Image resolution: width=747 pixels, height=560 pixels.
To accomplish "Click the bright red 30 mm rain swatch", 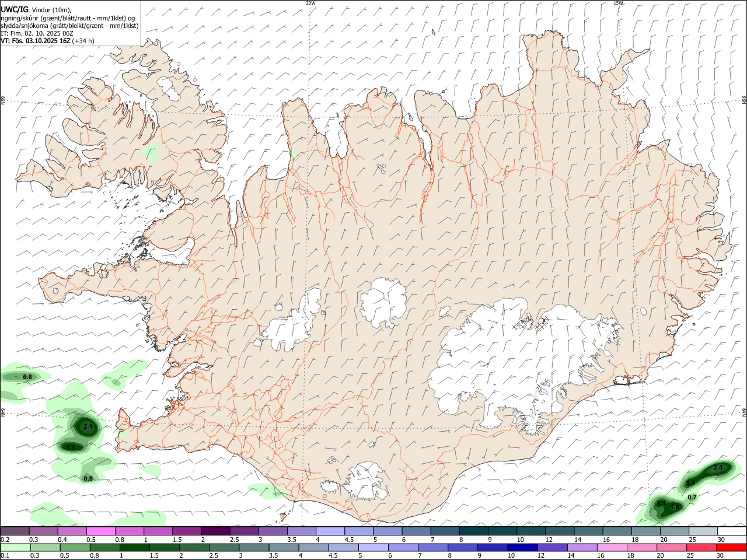I will coord(732,547).
